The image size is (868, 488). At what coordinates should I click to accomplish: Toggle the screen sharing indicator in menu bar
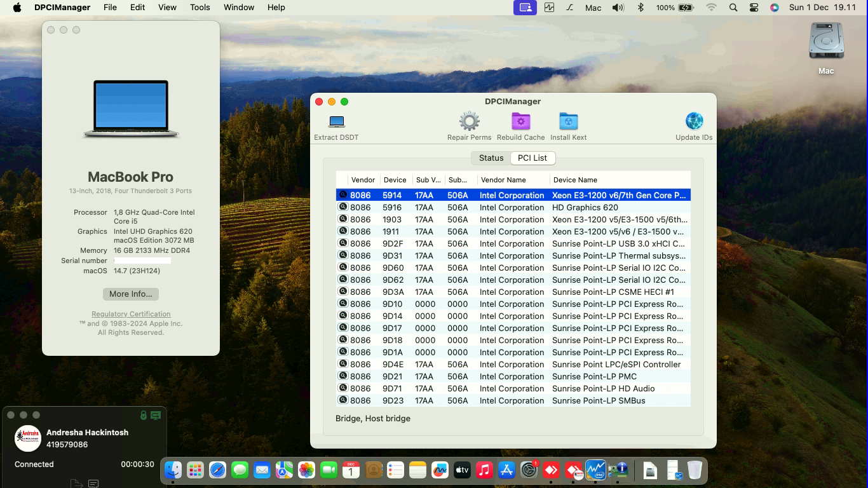point(524,8)
